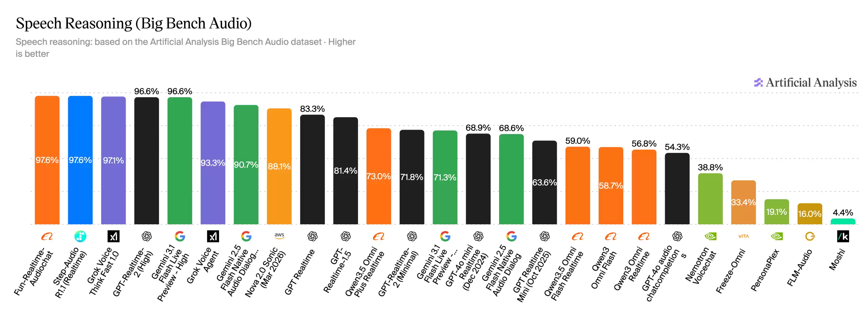Screen dimensions: 868x326
Task: Click the Kyutai logo under Moshi bar
Action: pos(843,236)
